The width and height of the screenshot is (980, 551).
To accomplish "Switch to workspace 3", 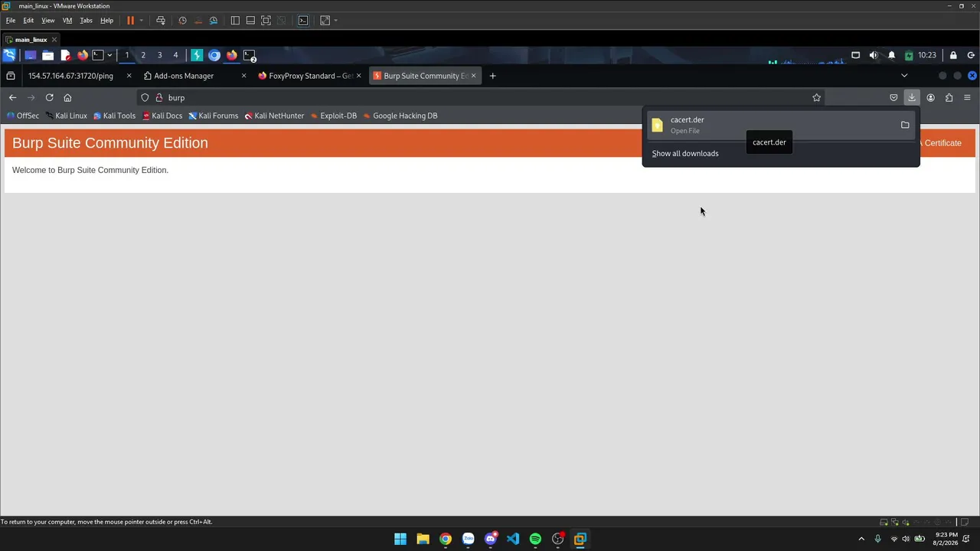I will 159,55.
